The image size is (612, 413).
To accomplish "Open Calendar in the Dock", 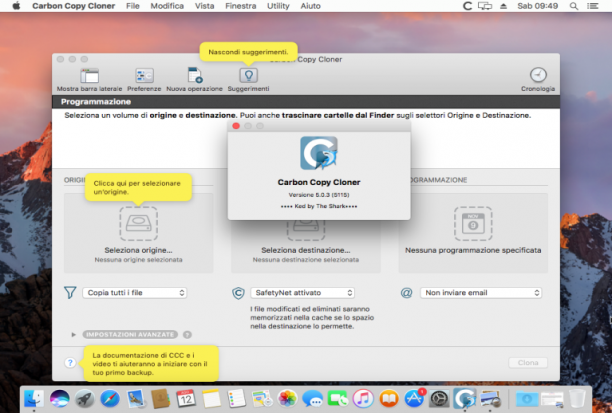I will pyautogui.click(x=186, y=399).
